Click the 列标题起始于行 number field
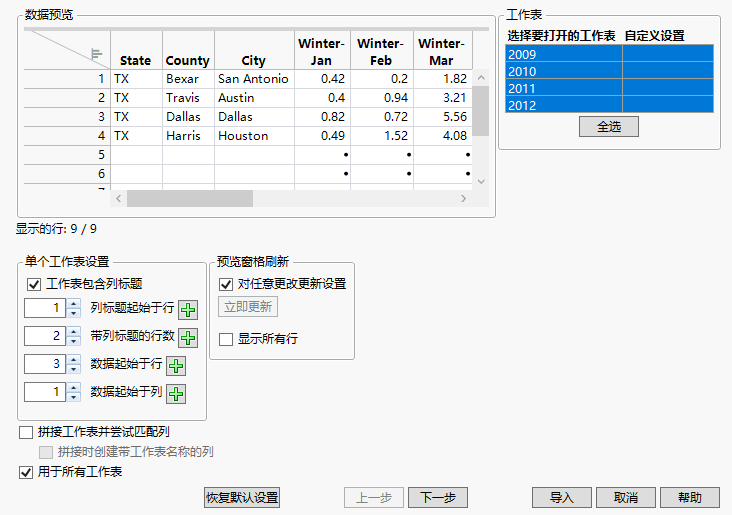This screenshot has height=515, width=732. (45, 308)
